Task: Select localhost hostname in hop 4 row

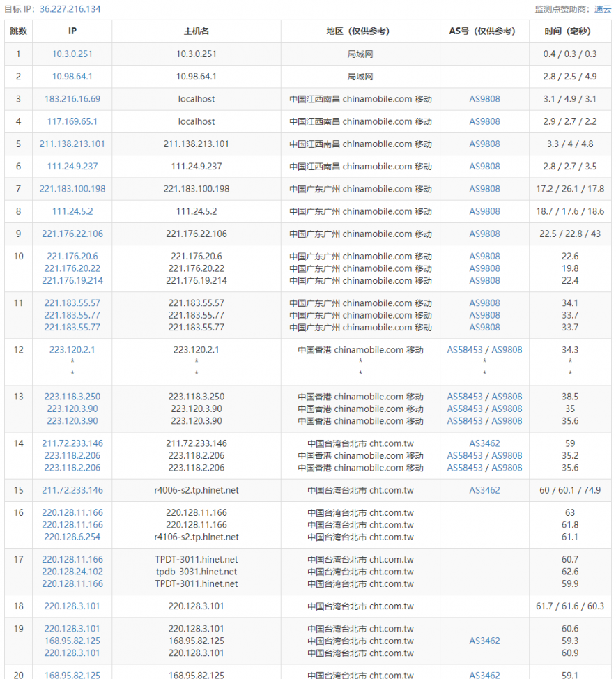Action: point(197,122)
